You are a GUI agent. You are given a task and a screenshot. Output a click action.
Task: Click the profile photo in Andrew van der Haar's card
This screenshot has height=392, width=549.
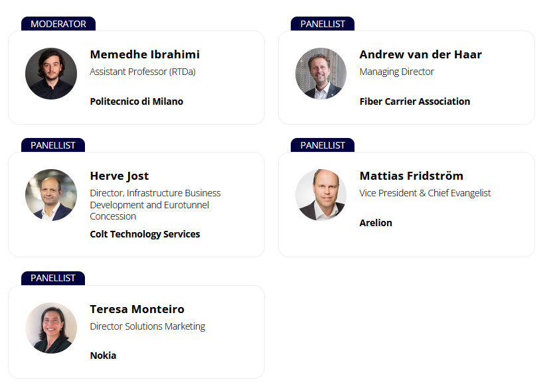pos(321,74)
